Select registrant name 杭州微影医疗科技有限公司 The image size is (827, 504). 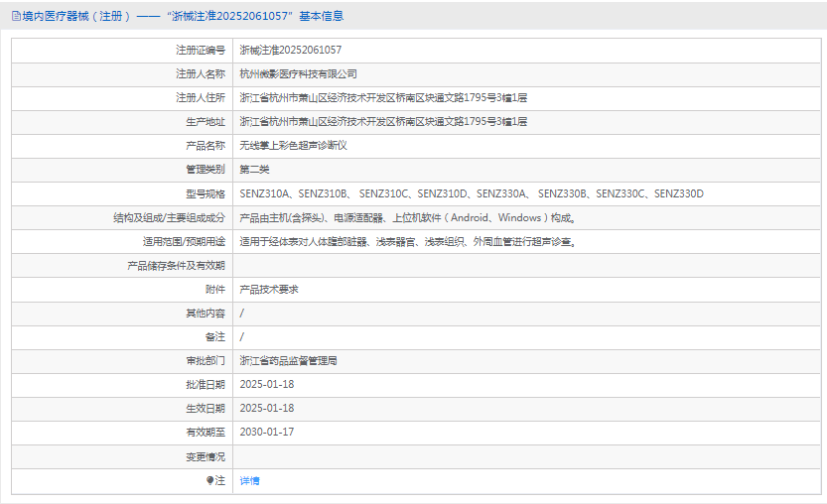point(298,74)
